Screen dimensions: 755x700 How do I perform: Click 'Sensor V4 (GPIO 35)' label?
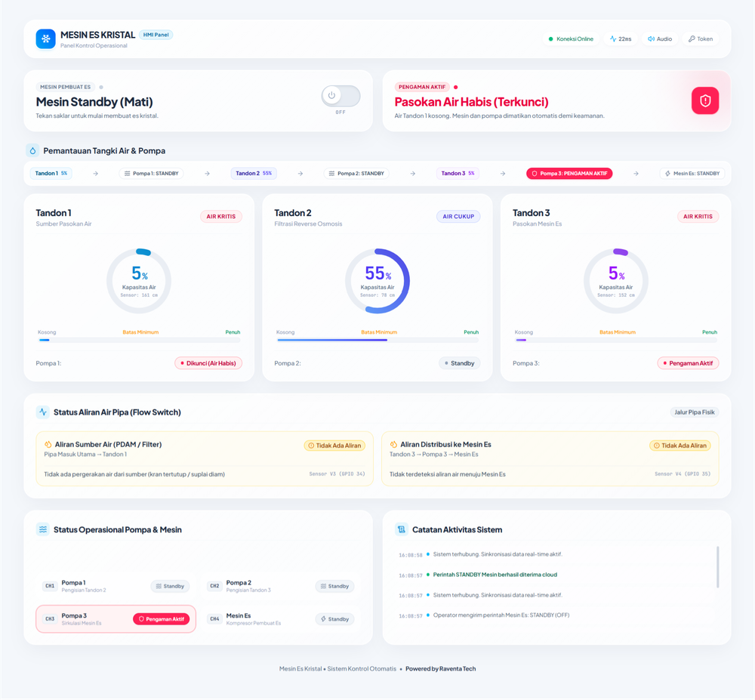[x=683, y=474]
